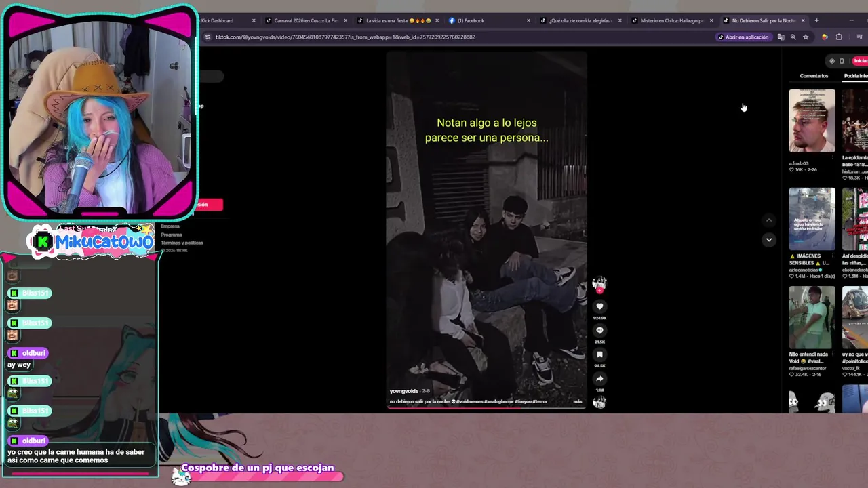Switch to Carnaval 2026 en Cusco tab
The width and height of the screenshot is (868, 488).
click(307, 20)
